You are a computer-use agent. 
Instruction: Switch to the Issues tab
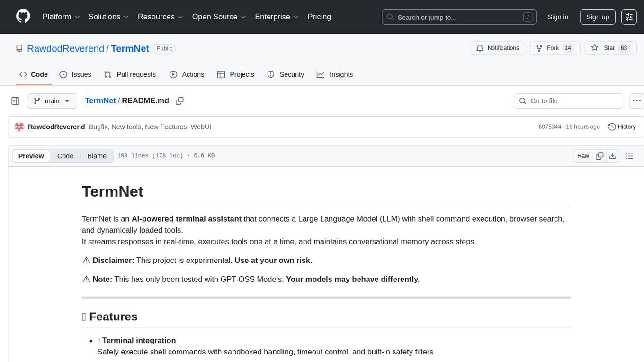pyautogui.click(x=75, y=74)
